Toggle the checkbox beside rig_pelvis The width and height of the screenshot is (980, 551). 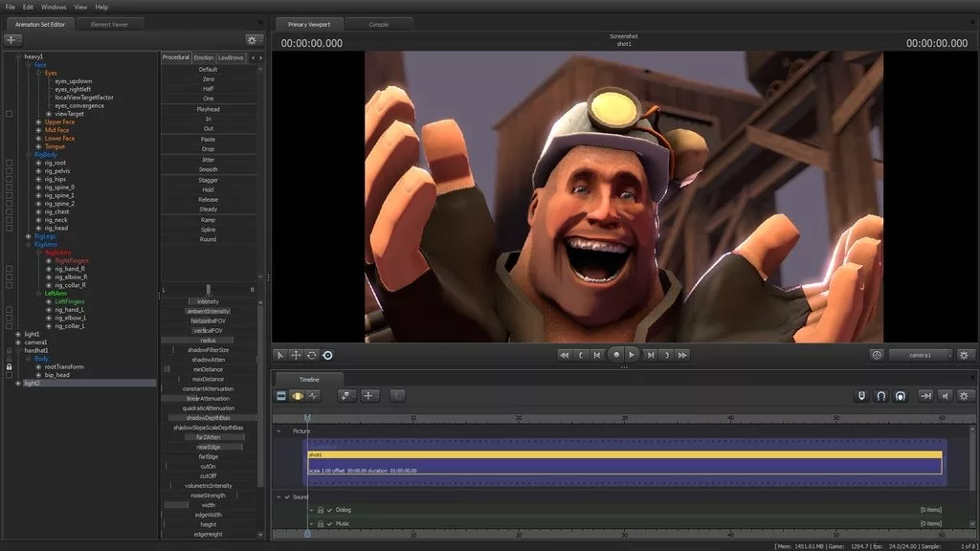10,171
